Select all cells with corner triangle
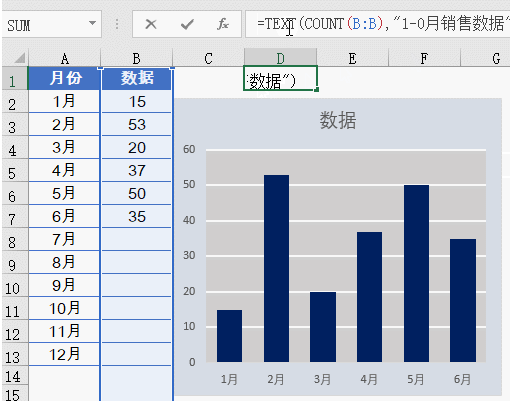The height and width of the screenshot is (401, 510). click(x=19, y=58)
